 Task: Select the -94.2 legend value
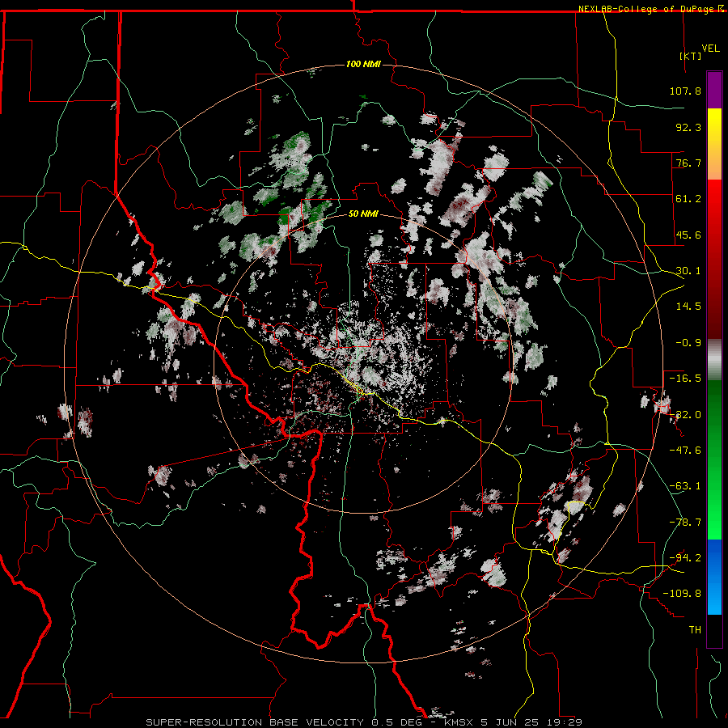coord(685,557)
